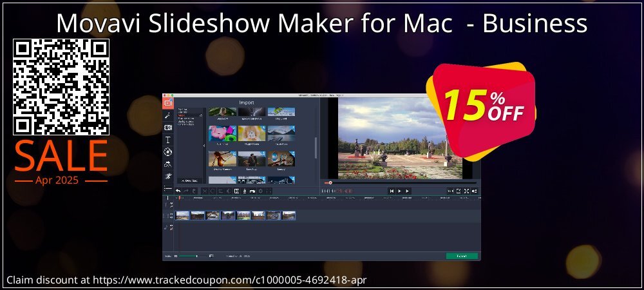Open the Transitions panel icon
The image size is (644, 290).
tap(168, 128)
